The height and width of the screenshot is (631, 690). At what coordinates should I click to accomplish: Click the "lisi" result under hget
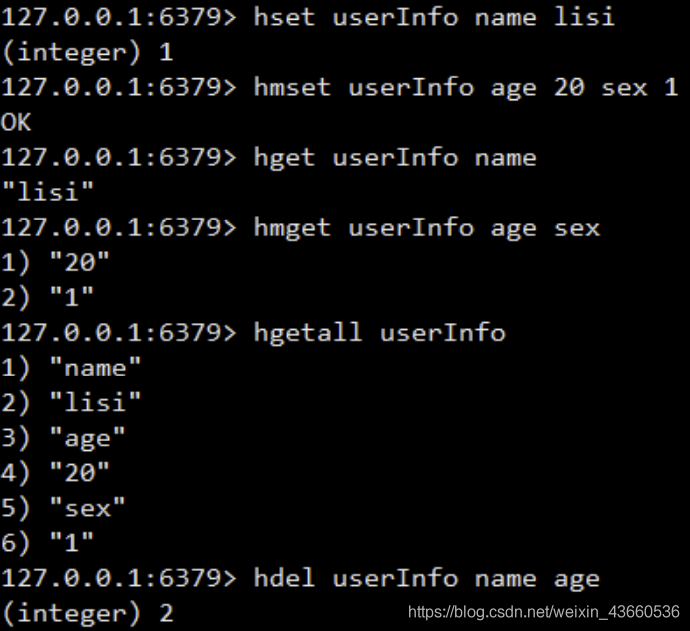48,192
